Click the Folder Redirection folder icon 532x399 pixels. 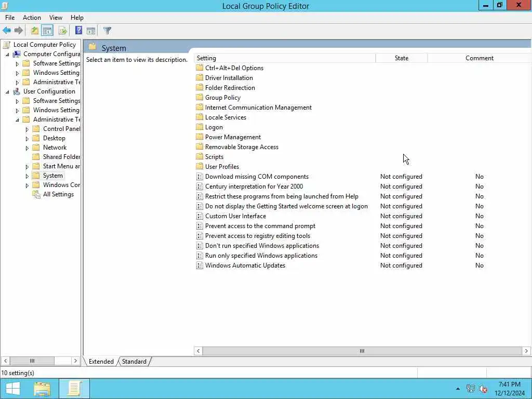199,87
